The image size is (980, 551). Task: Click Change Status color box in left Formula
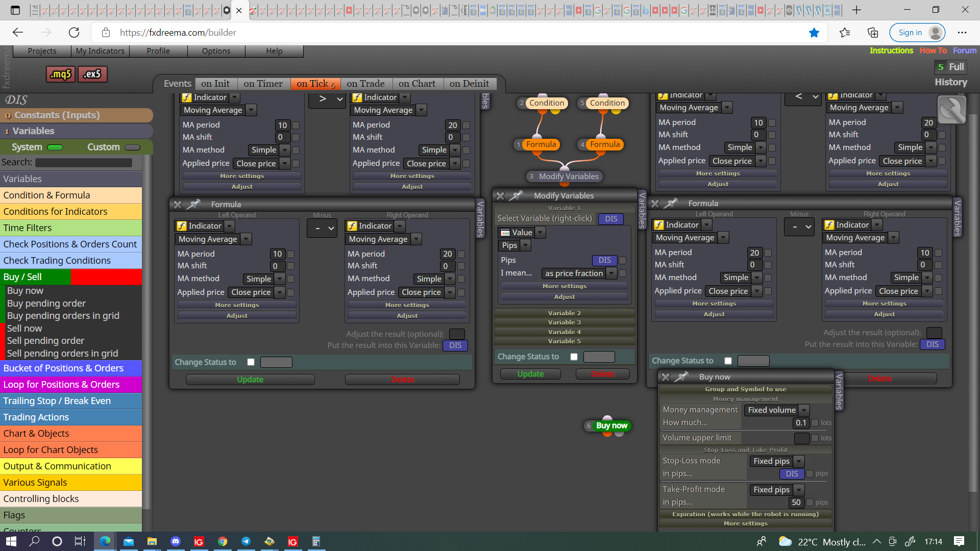tap(276, 362)
